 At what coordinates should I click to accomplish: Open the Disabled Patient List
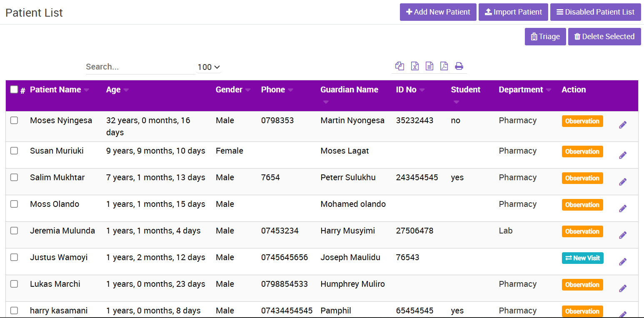595,12
